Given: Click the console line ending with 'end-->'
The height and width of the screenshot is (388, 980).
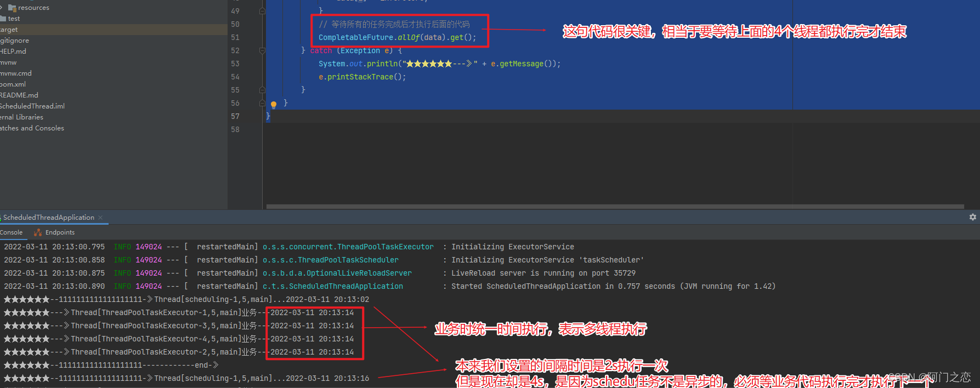Looking at the screenshot, I should tap(111, 366).
